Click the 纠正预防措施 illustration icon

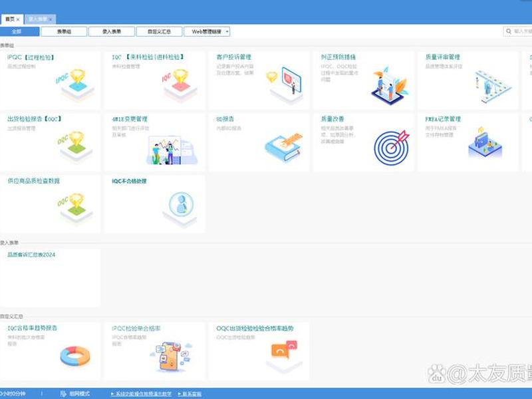[x=390, y=86]
